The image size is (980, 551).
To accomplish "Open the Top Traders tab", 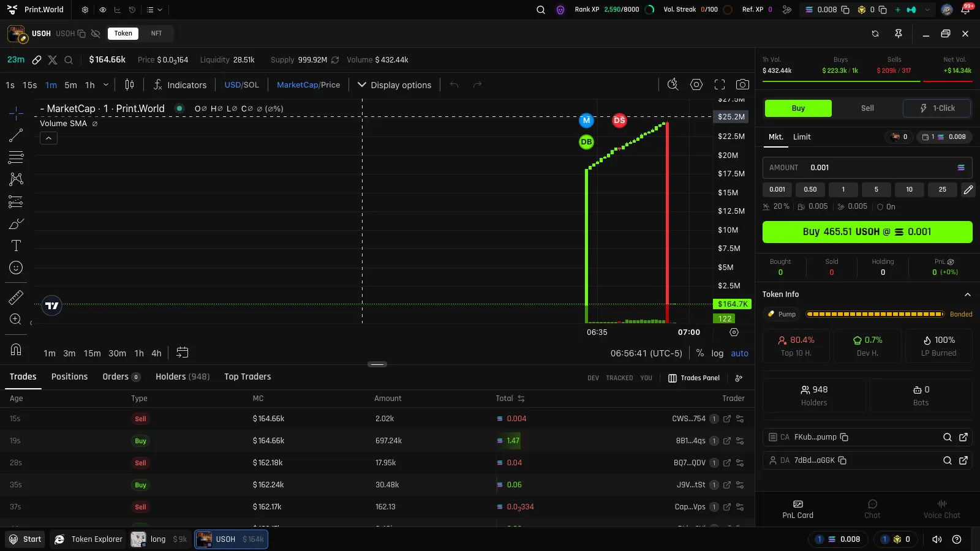I will pos(247,377).
